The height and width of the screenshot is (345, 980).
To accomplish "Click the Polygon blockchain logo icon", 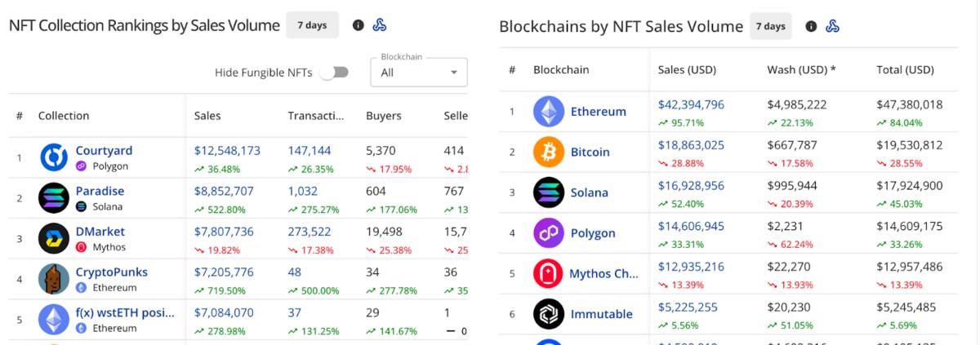I will coord(549,233).
